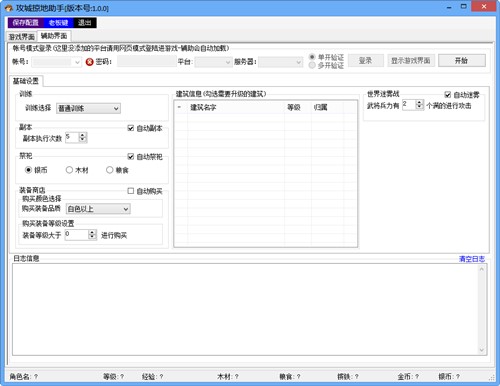Screen dimensions: 500x386
Task: Click the 角色名 status bar entry
Action: point(23,377)
